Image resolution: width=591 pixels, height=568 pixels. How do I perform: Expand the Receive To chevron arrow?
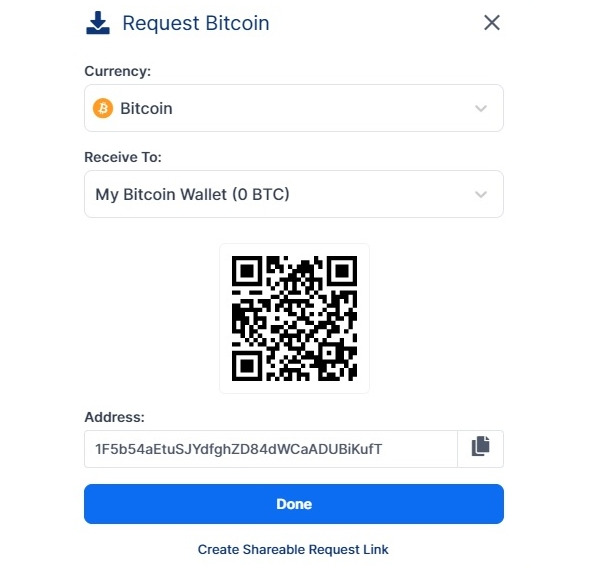481,194
